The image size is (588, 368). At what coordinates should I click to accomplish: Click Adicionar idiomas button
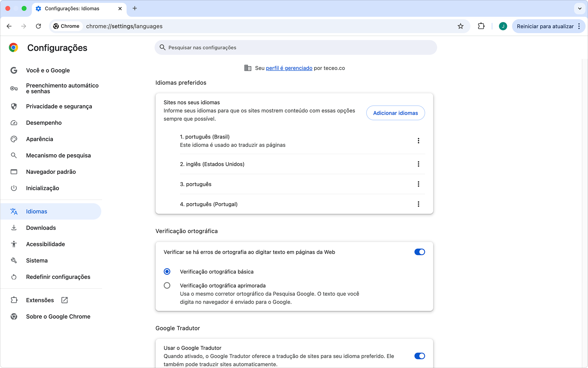(395, 113)
